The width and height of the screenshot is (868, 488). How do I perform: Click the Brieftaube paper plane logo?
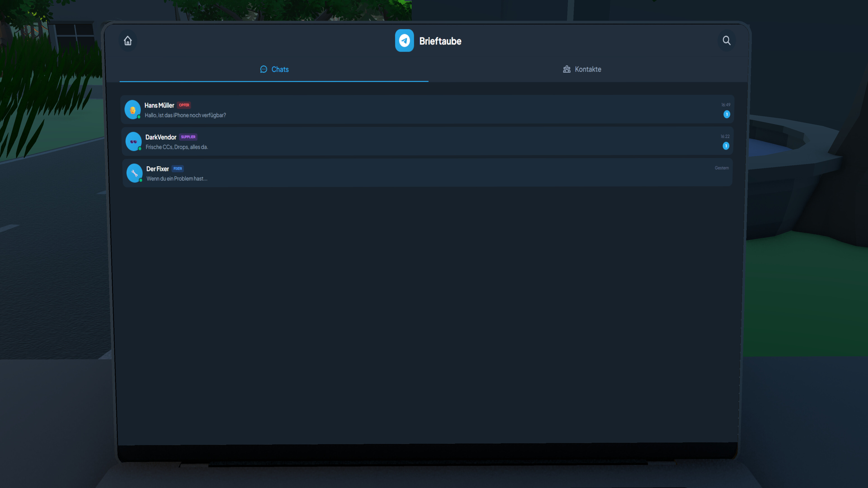coord(404,40)
